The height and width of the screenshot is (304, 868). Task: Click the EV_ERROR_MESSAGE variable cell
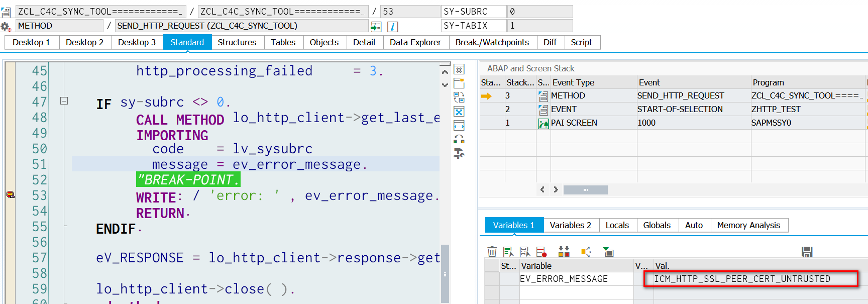[576, 279]
